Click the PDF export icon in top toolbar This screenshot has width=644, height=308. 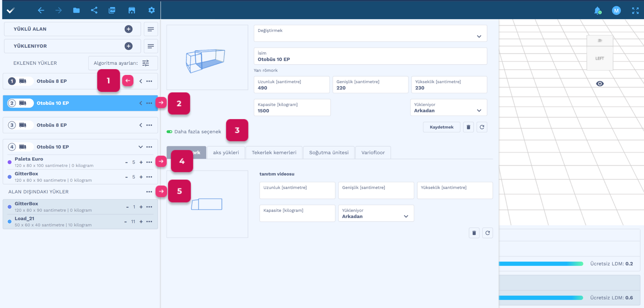(x=112, y=10)
